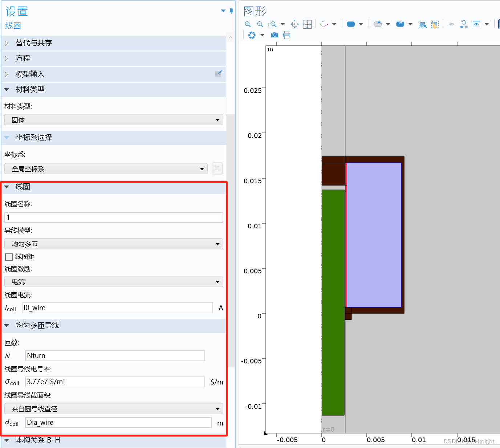Click the blue select-domains icon
The height and width of the screenshot is (448, 500).
click(x=400, y=24)
